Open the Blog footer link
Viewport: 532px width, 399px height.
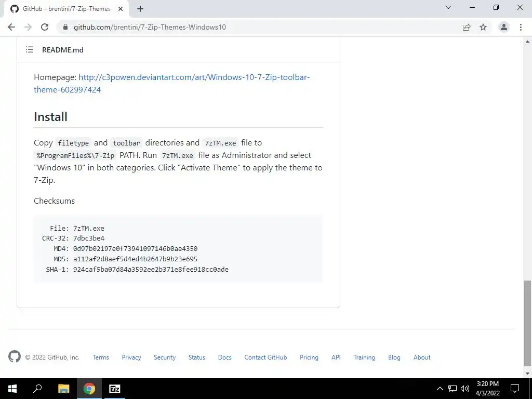pyautogui.click(x=394, y=357)
